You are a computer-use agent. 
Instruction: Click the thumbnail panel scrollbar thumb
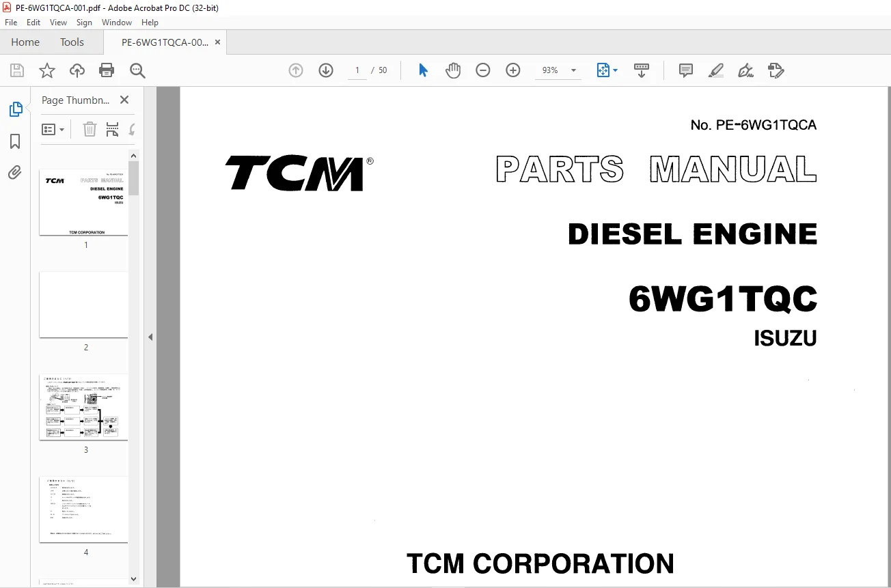tap(134, 178)
